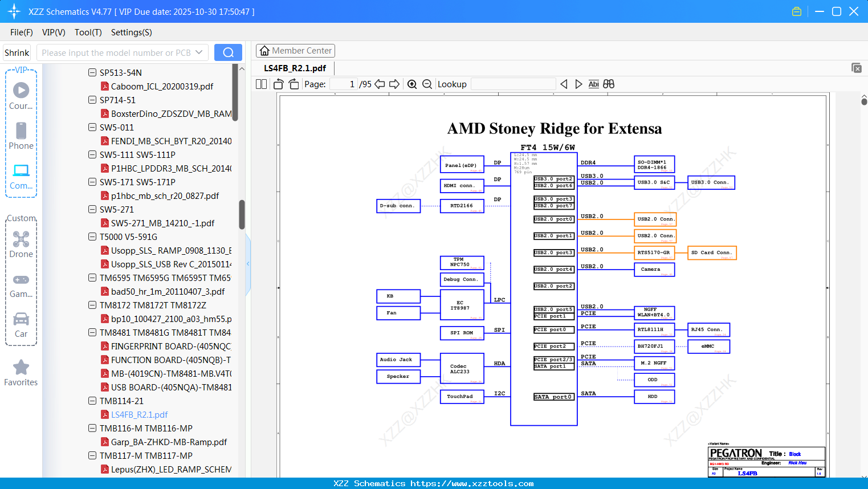Open p1hbc_mb_sch_r20_0827.pdf
This screenshot has width=868, height=489.
coord(165,195)
